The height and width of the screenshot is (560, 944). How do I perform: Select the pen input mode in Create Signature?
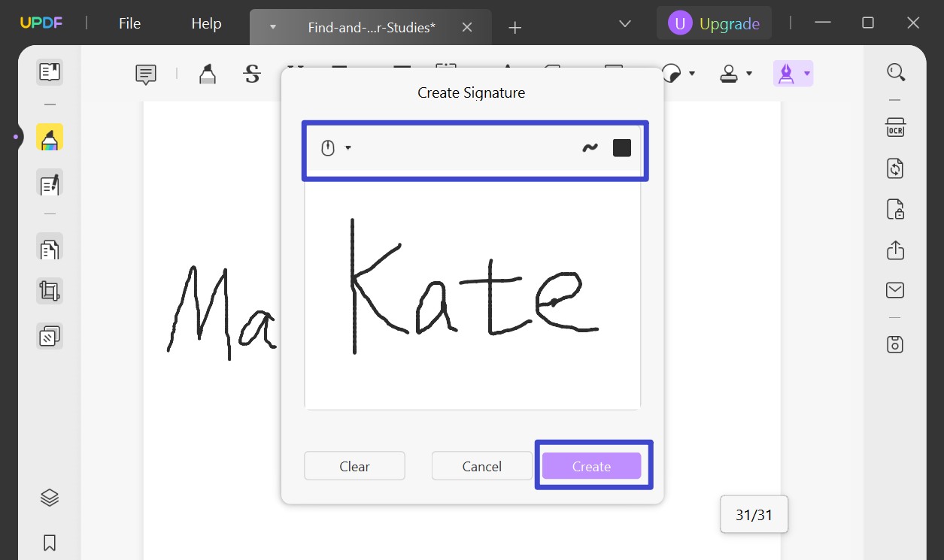click(x=329, y=147)
